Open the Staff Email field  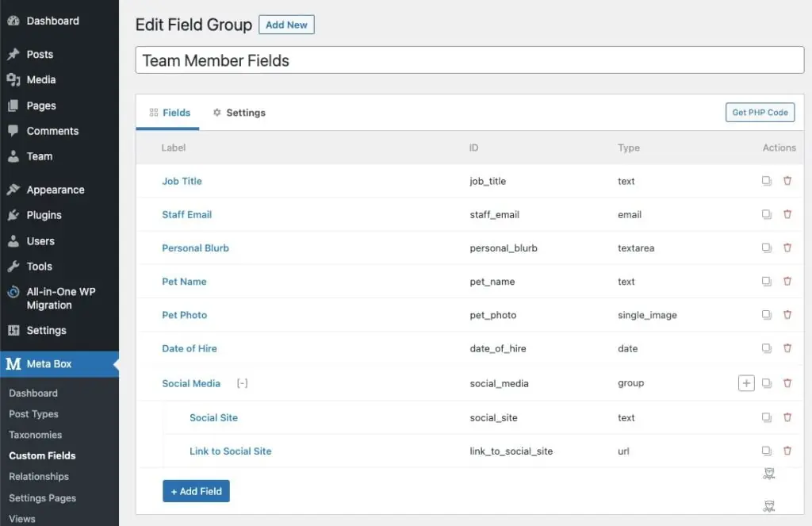[186, 214]
